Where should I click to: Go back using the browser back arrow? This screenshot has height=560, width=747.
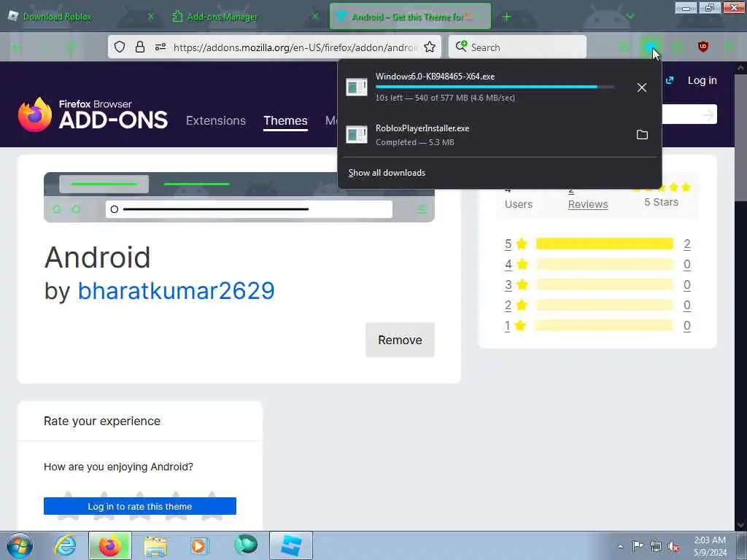pos(18,47)
